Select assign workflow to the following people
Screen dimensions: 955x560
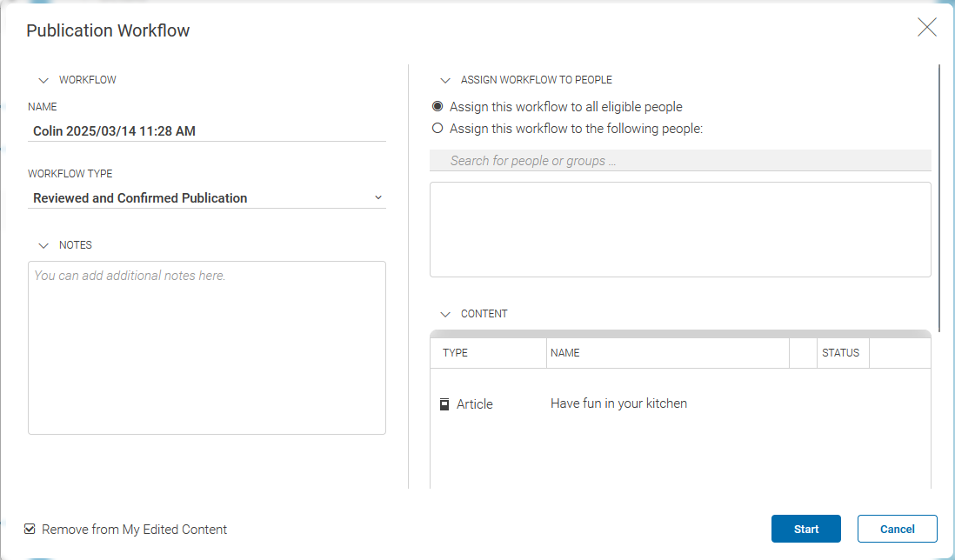(437, 127)
